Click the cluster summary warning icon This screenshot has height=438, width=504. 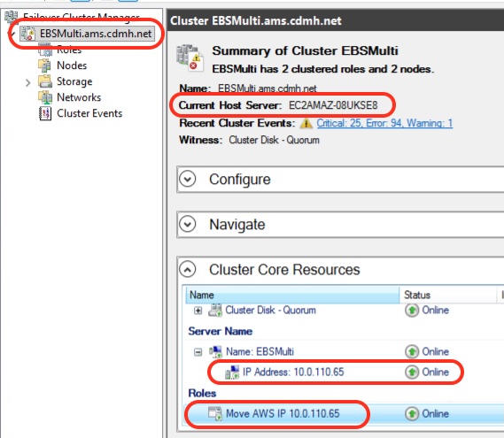coord(190,58)
